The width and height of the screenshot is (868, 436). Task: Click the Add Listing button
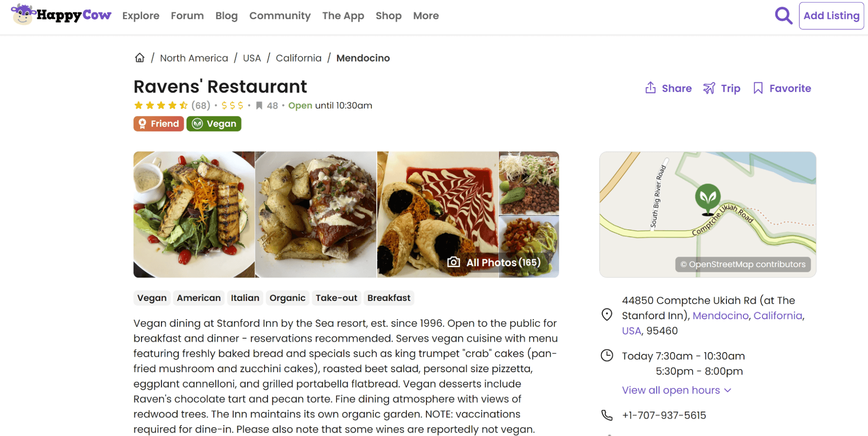[831, 16]
